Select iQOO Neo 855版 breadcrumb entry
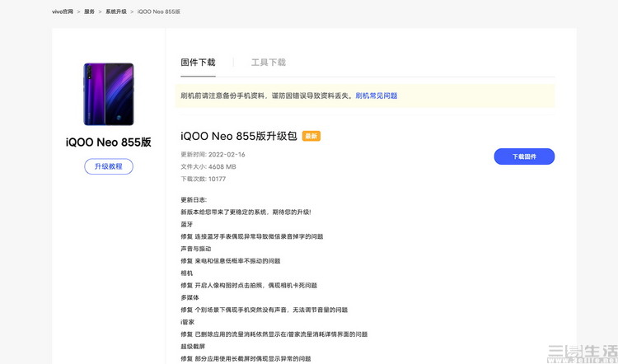 coord(159,12)
